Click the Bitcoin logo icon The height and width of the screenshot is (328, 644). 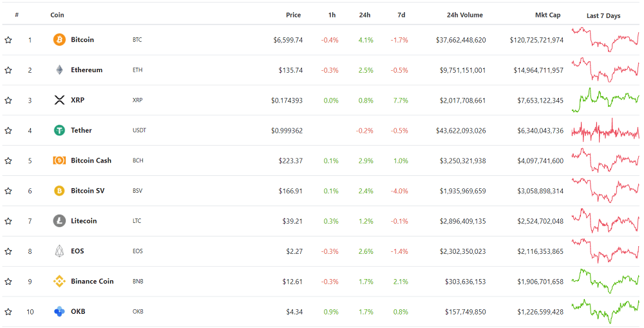click(x=59, y=40)
